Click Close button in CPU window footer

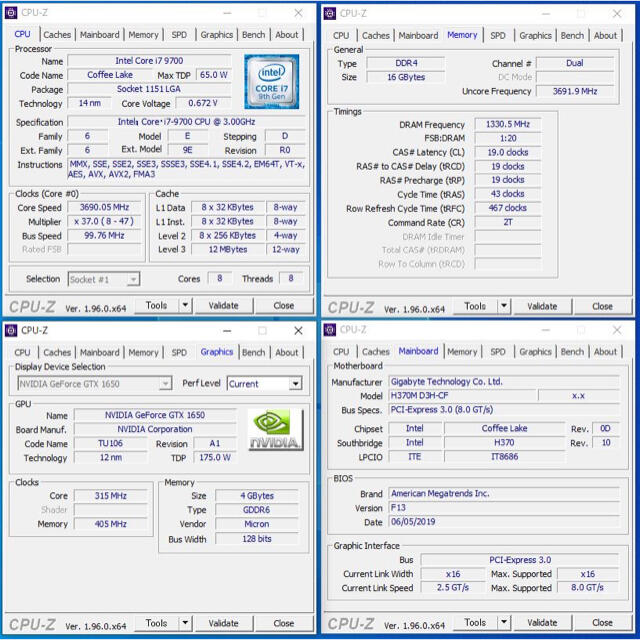tap(284, 305)
